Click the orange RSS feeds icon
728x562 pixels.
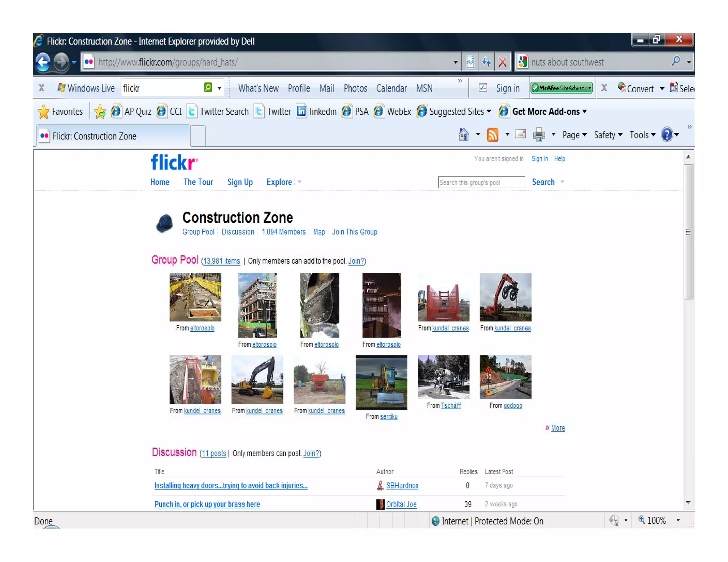(x=492, y=135)
